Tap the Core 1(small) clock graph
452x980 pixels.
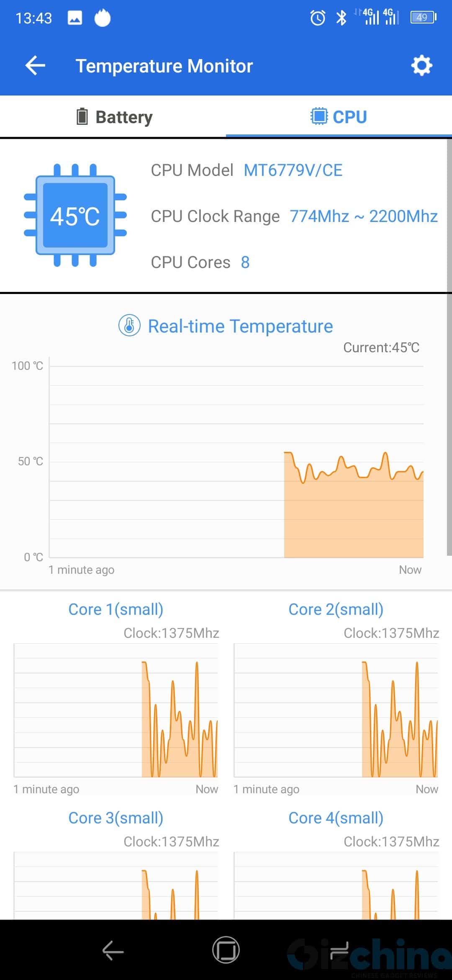click(x=116, y=710)
